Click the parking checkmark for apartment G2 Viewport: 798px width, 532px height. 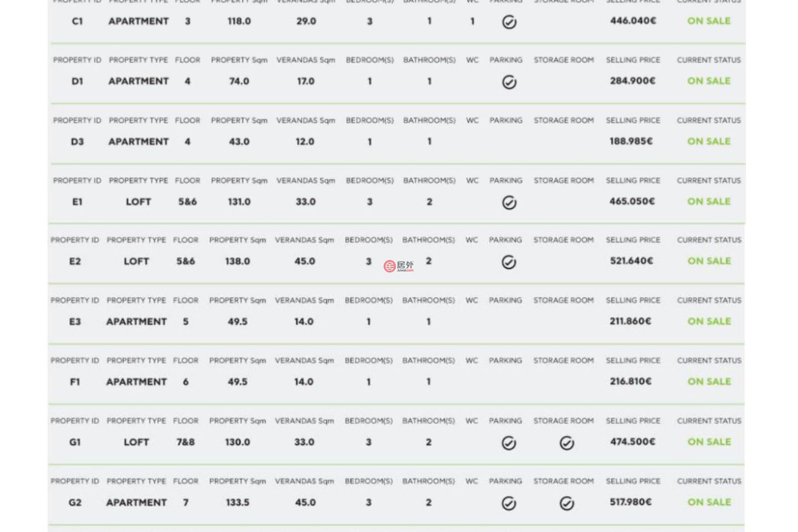point(509,503)
